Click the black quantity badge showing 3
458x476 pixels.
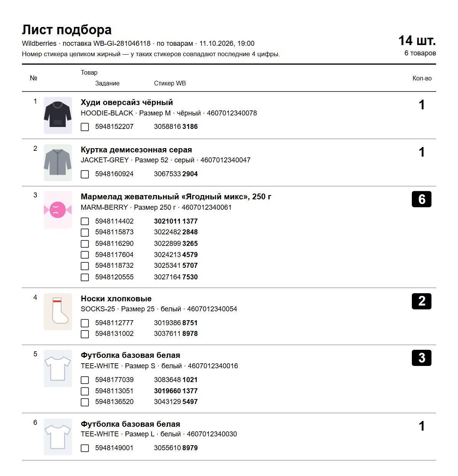click(x=421, y=358)
